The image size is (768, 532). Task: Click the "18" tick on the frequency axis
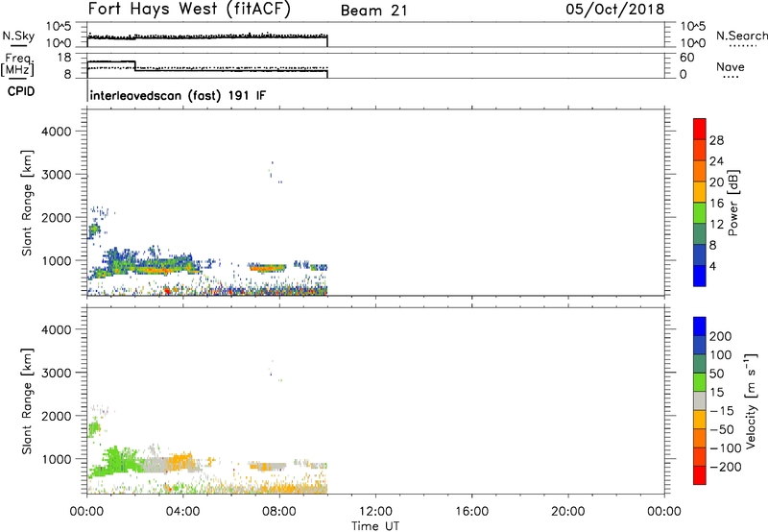(x=64, y=58)
